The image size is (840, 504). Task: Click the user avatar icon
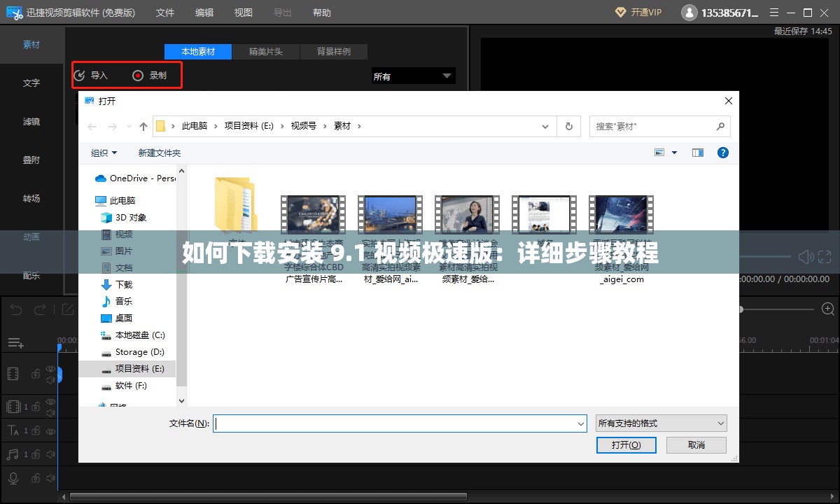[689, 13]
